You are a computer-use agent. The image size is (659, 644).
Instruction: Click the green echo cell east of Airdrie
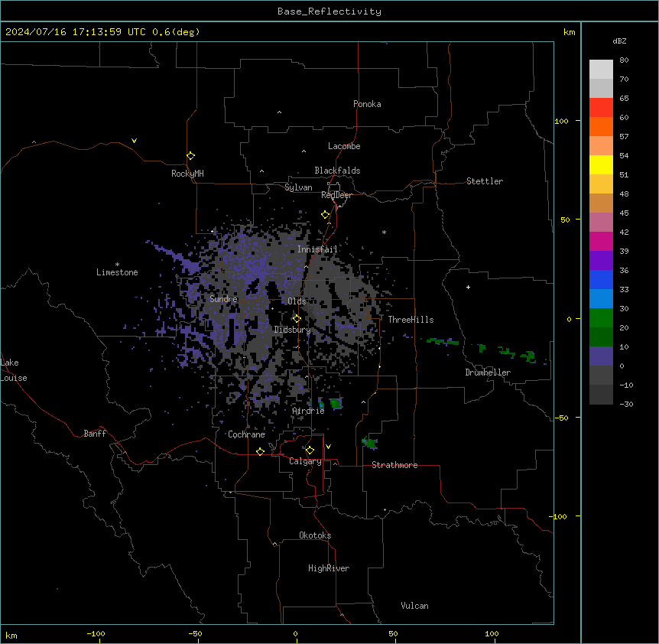click(x=336, y=404)
